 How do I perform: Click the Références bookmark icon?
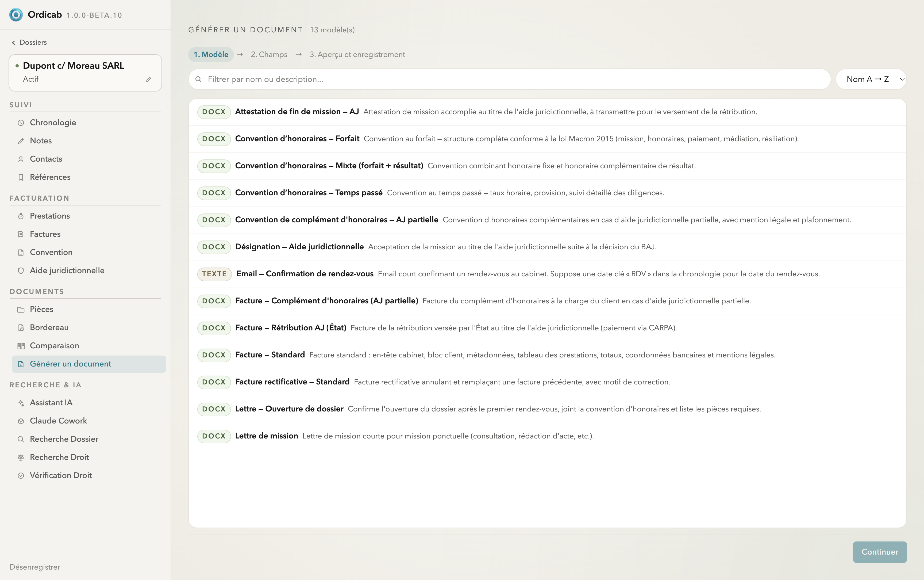pyautogui.click(x=21, y=177)
